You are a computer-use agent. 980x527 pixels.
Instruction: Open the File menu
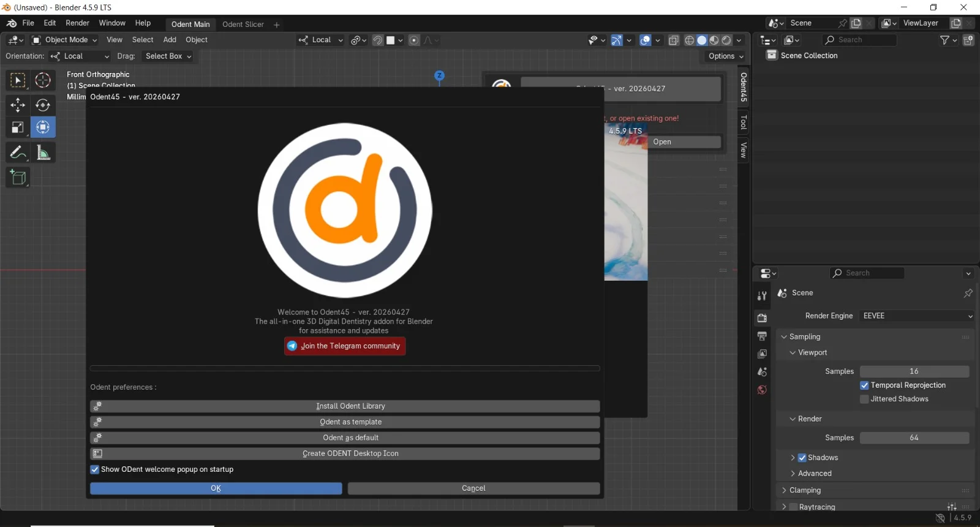click(x=28, y=23)
